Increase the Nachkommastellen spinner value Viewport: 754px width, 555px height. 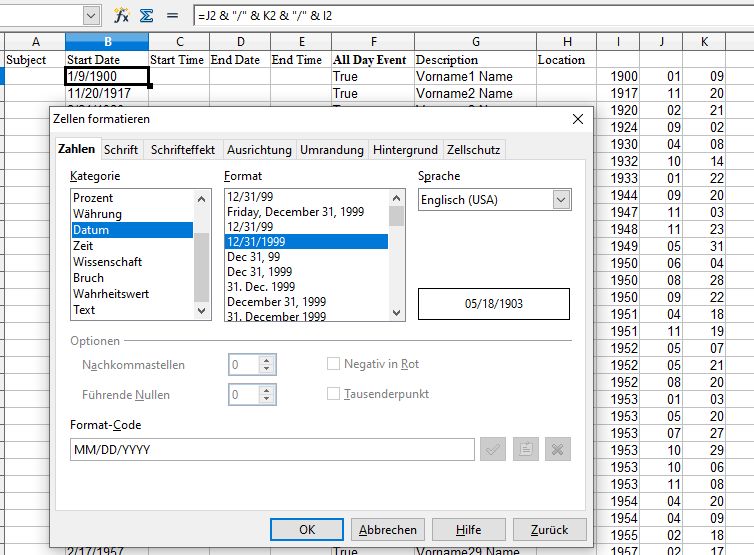coord(266,360)
